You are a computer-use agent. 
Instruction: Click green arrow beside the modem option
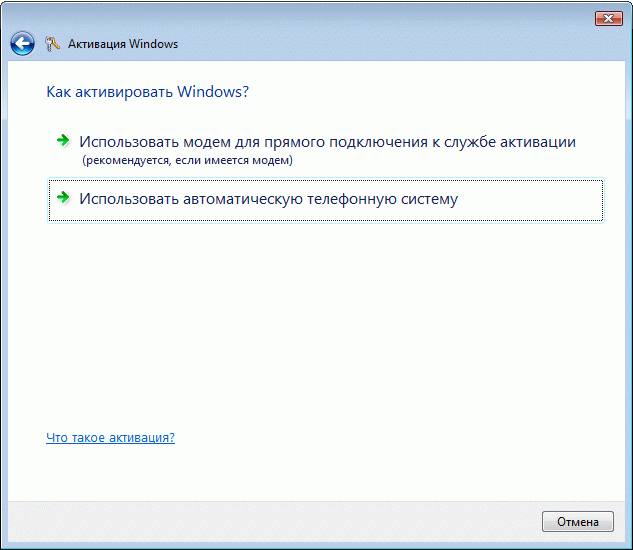63,141
